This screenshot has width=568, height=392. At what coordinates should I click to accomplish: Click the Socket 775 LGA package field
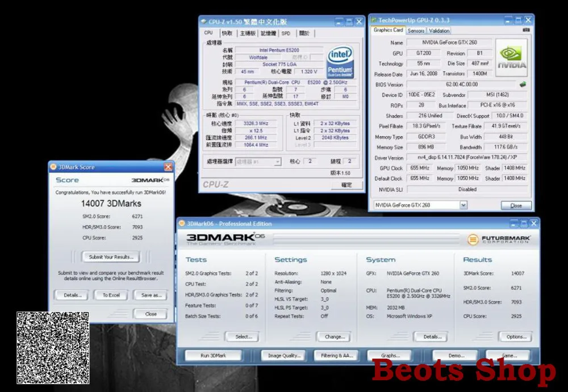coord(279,65)
